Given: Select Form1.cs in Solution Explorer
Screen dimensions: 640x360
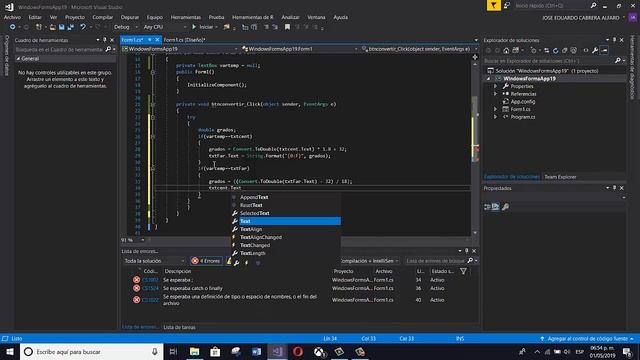Looking at the screenshot, I should coord(520,109).
